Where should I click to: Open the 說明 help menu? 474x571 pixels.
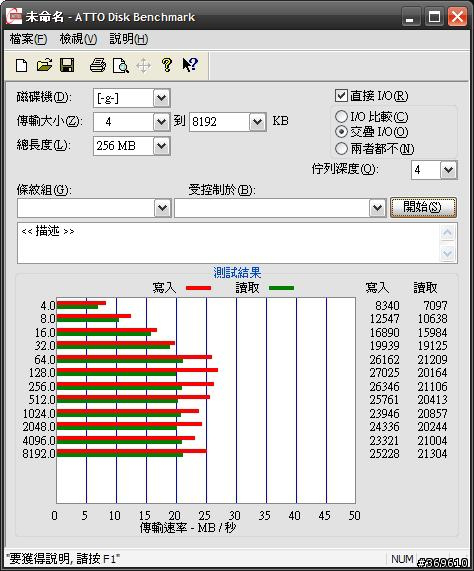129,39
